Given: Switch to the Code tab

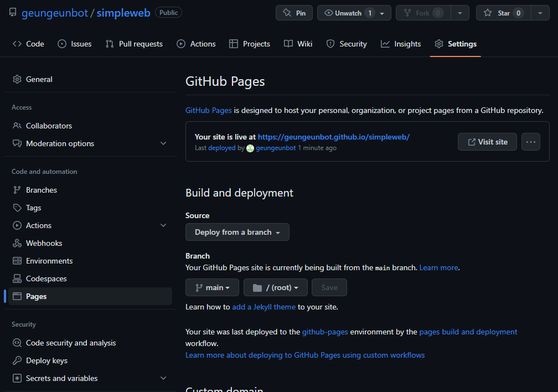Looking at the screenshot, I should pos(28,44).
